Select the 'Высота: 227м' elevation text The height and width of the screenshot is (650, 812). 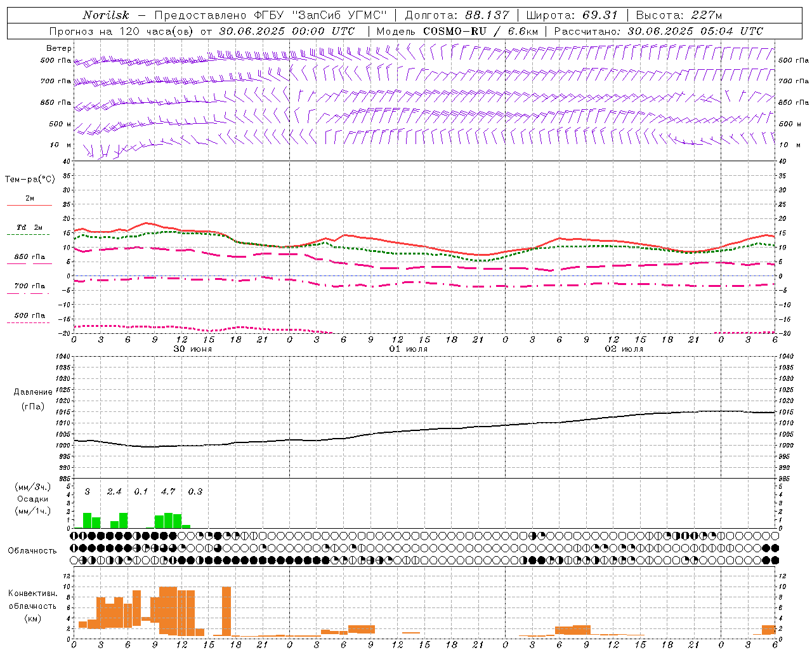pos(679,15)
